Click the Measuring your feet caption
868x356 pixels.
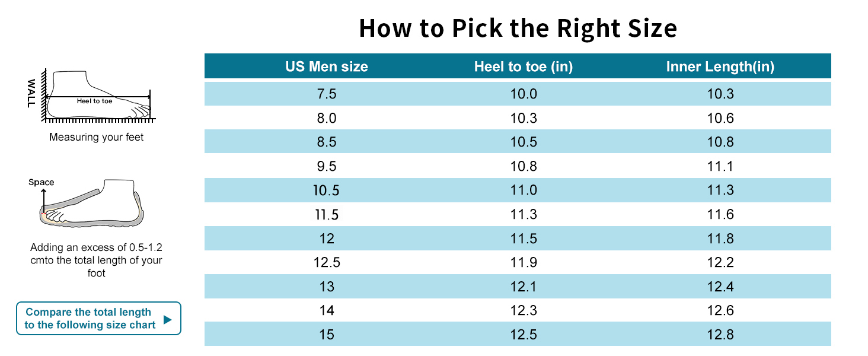coord(97,137)
